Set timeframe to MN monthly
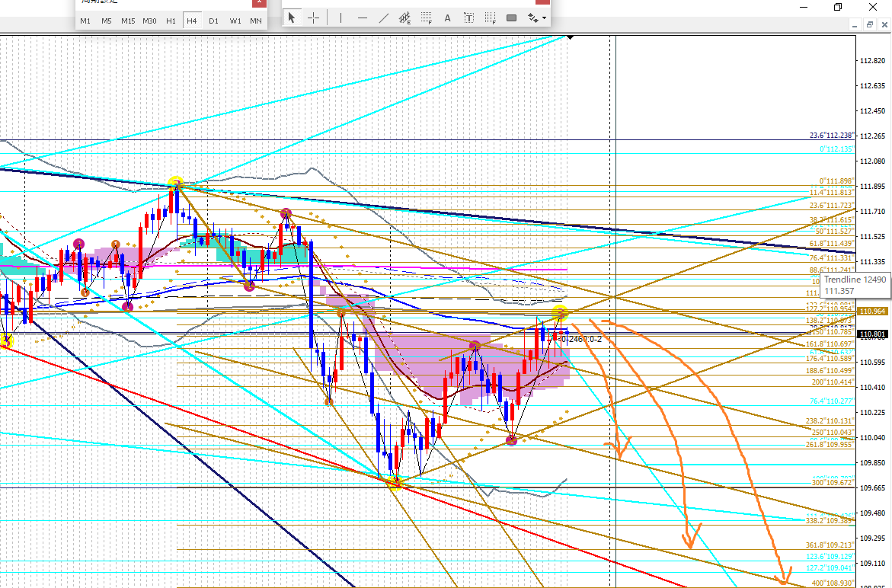Screen dimensions: 892x588 point(256,21)
